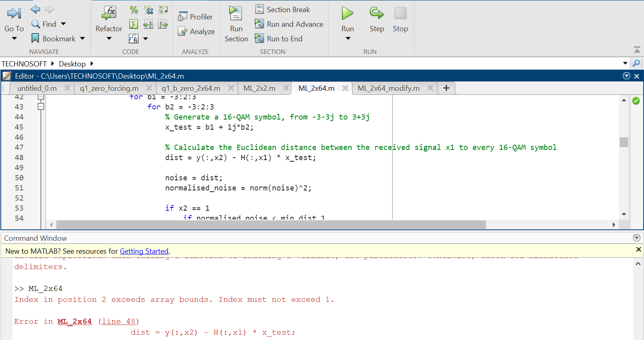Click the editor vertical scrollbar thumb
Image resolution: width=644 pixels, height=340 pixels.
pos(624,142)
